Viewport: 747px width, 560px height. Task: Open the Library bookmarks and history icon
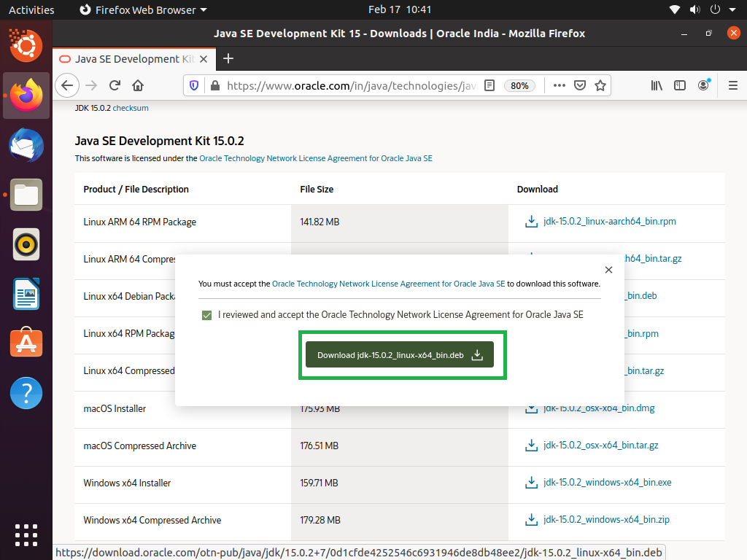click(x=657, y=86)
